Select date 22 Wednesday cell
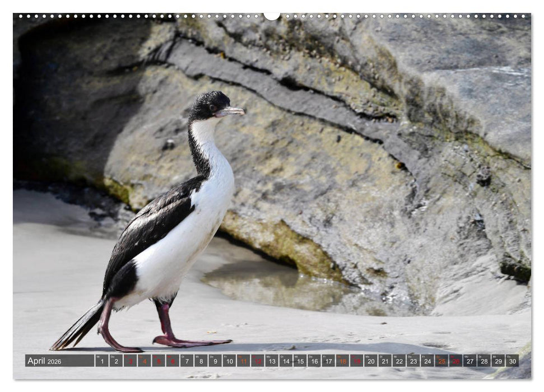 (x=400, y=362)
